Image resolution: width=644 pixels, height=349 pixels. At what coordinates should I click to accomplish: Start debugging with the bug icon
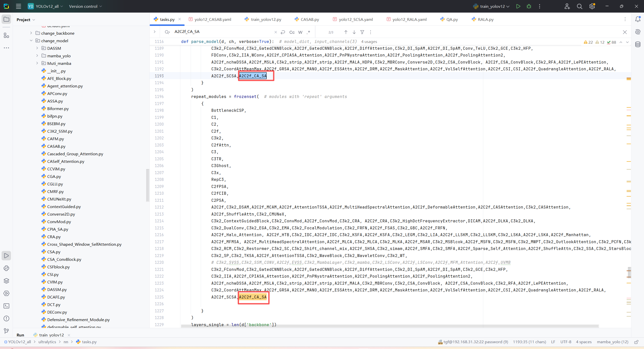529,6
